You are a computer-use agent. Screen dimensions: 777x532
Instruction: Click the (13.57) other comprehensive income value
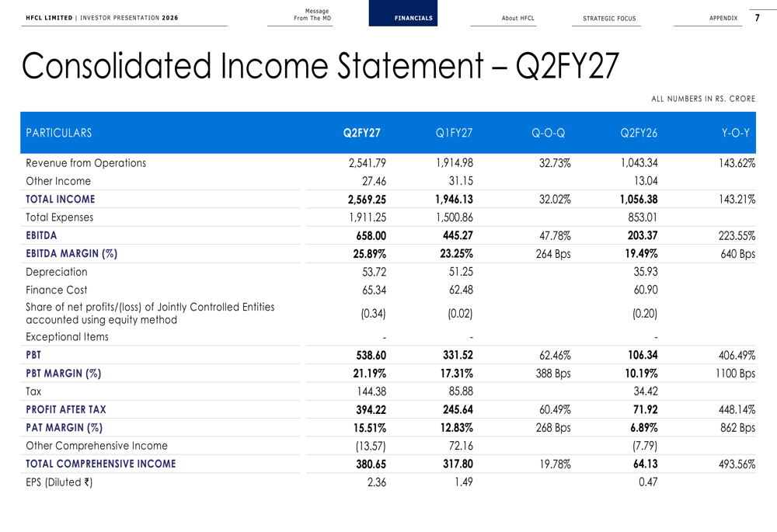pos(371,446)
